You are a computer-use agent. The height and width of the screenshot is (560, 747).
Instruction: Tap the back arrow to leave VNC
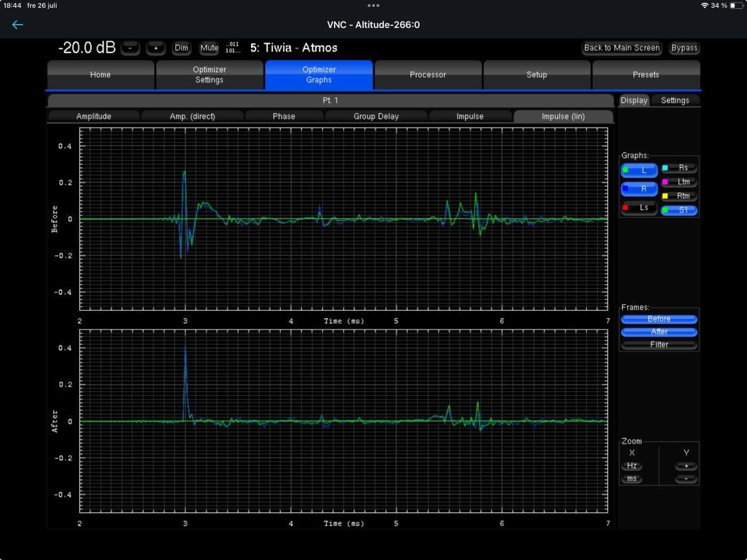click(17, 25)
